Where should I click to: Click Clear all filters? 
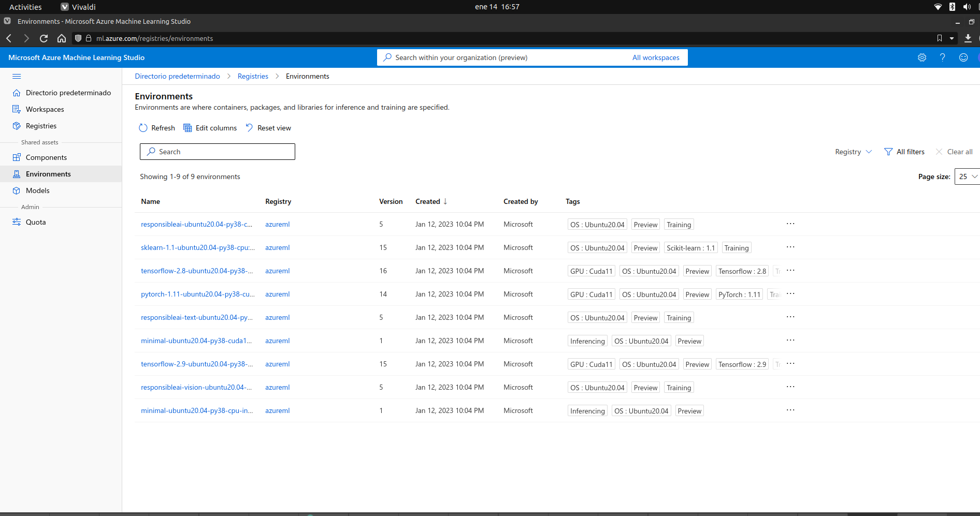tap(954, 152)
